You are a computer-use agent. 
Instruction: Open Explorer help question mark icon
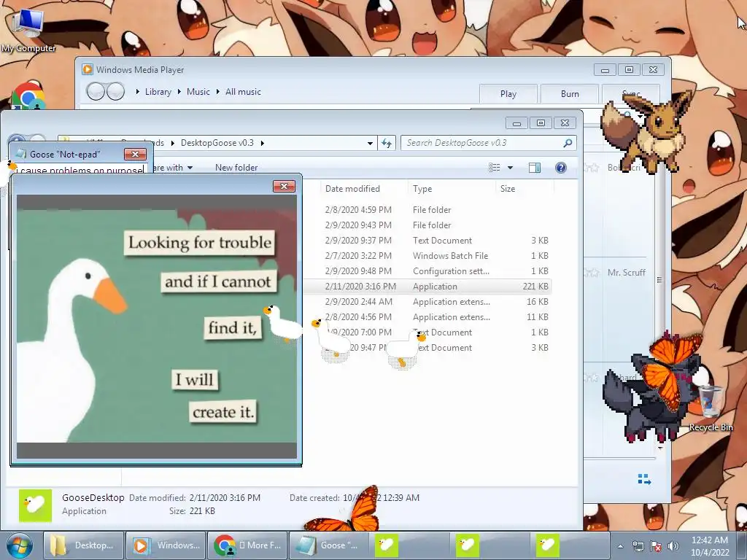tap(561, 168)
